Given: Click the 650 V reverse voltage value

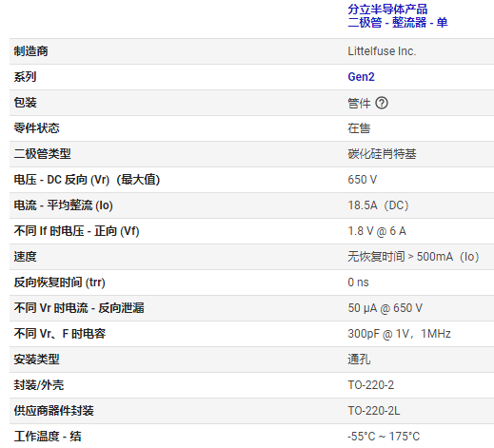Looking at the screenshot, I should pyautogui.click(x=363, y=180).
